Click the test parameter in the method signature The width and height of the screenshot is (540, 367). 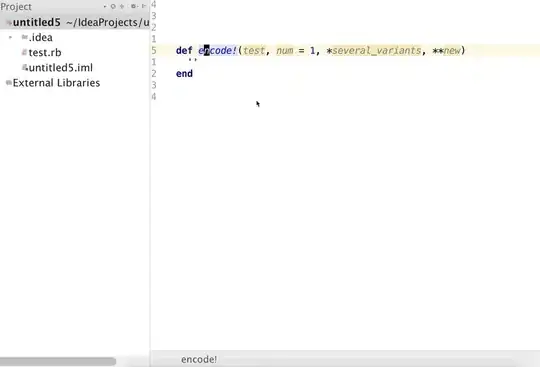tap(254, 51)
